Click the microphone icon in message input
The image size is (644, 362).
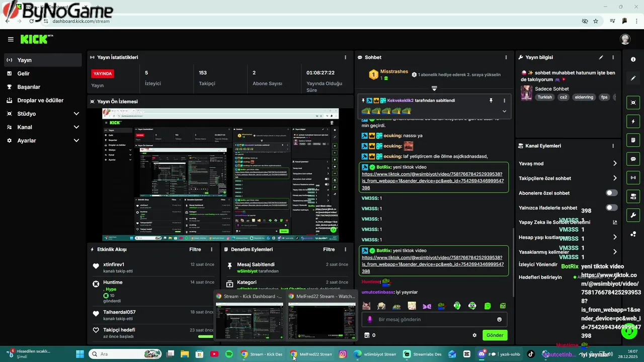point(370,319)
